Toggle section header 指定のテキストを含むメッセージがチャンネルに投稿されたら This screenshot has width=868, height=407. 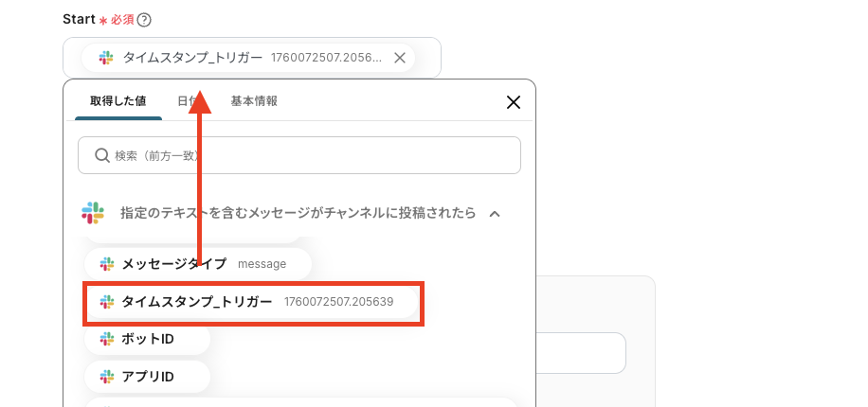[298, 213]
